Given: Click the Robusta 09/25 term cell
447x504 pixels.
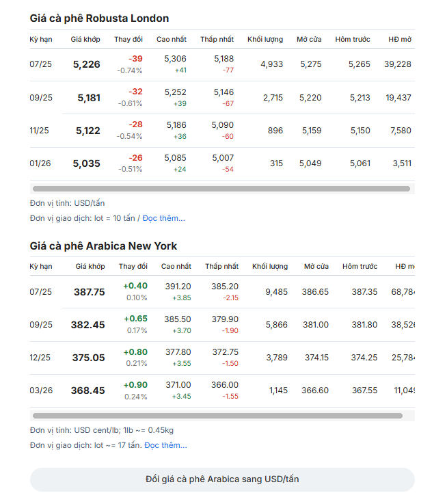Looking at the screenshot, I should click(x=41, y=98).
